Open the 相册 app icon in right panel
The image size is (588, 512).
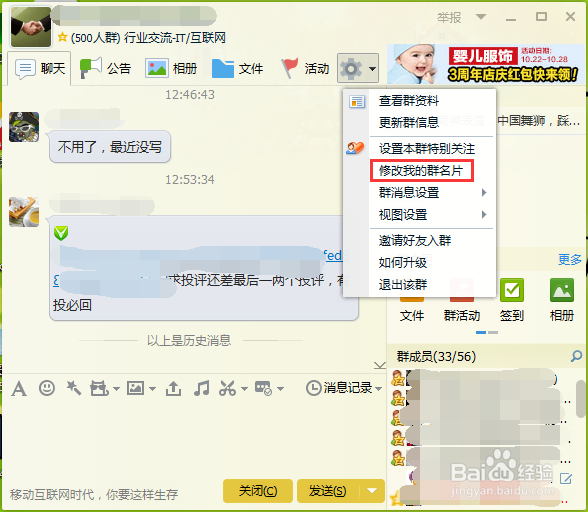tap(562, 290)
